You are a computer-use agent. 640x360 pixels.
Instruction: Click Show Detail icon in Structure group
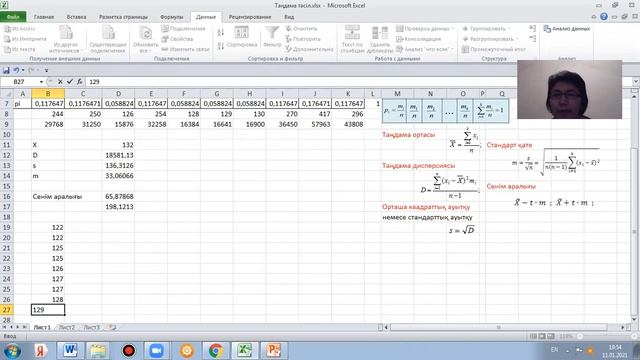(x=532, y=28)
